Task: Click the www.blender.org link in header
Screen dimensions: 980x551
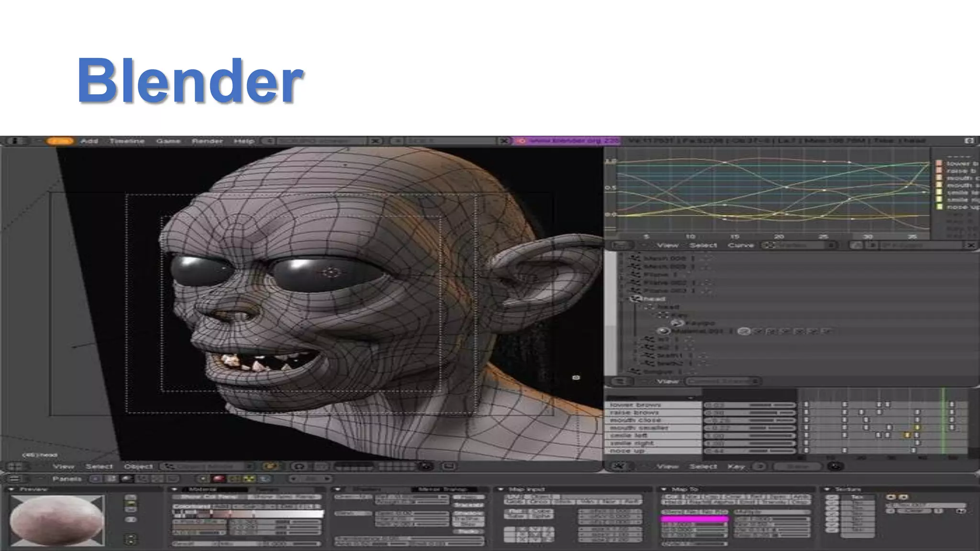Action: (x=568, y=141)
